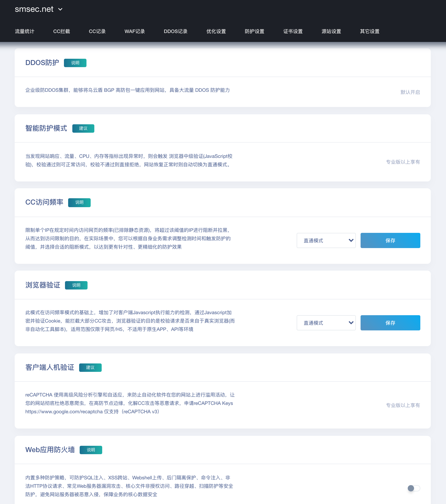Expand the 浏览器验证 直通模式 dropdown

326,323
